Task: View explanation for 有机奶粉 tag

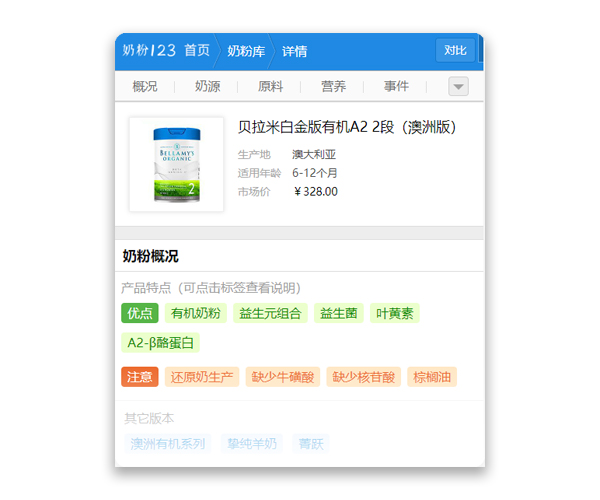Action: tap(196, 314)
